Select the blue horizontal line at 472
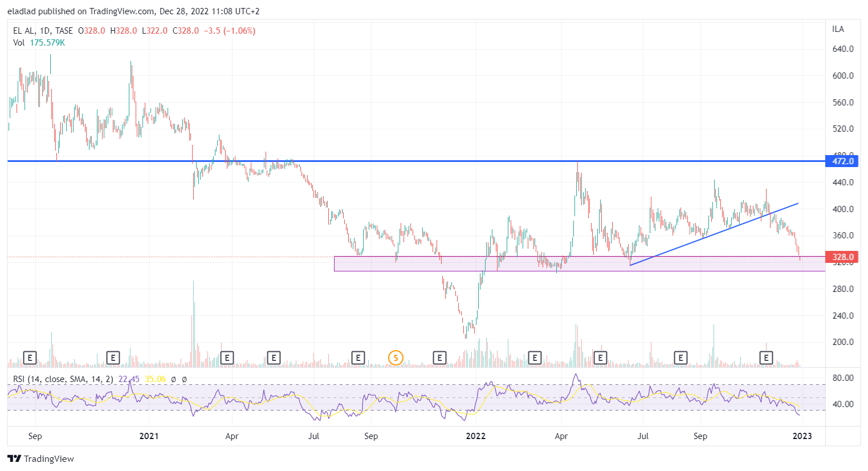868x471 pixels. 416,161
